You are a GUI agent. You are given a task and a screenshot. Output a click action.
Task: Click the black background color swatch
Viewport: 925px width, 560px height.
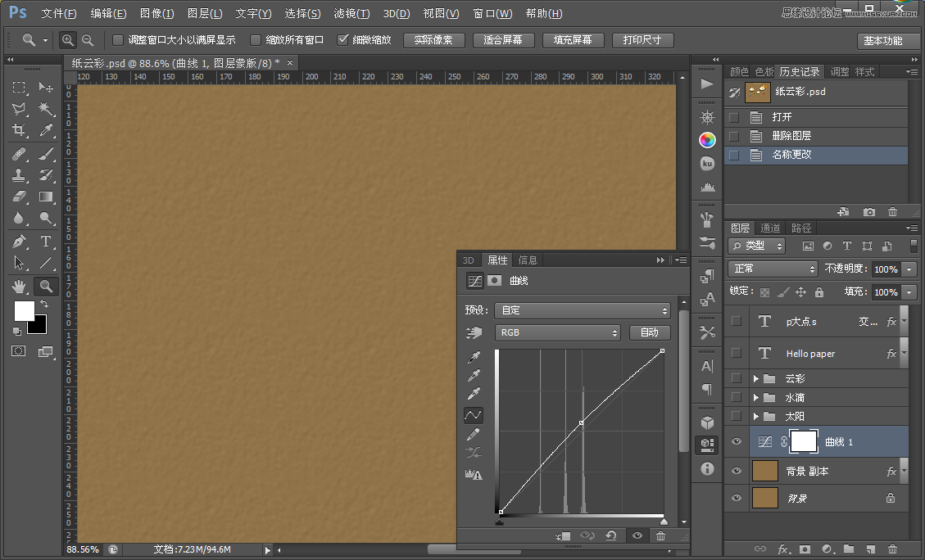[39, 326]
